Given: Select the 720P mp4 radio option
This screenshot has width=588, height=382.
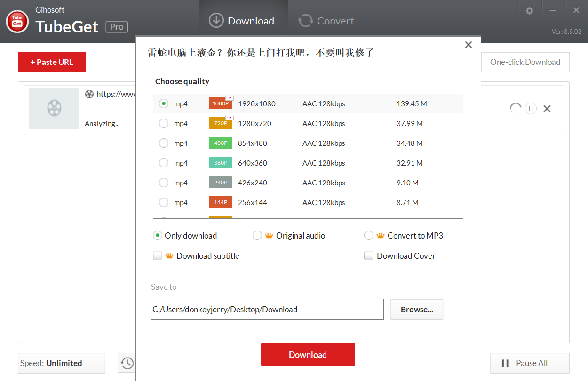Looking at the screenshot, I should [164, 123].
